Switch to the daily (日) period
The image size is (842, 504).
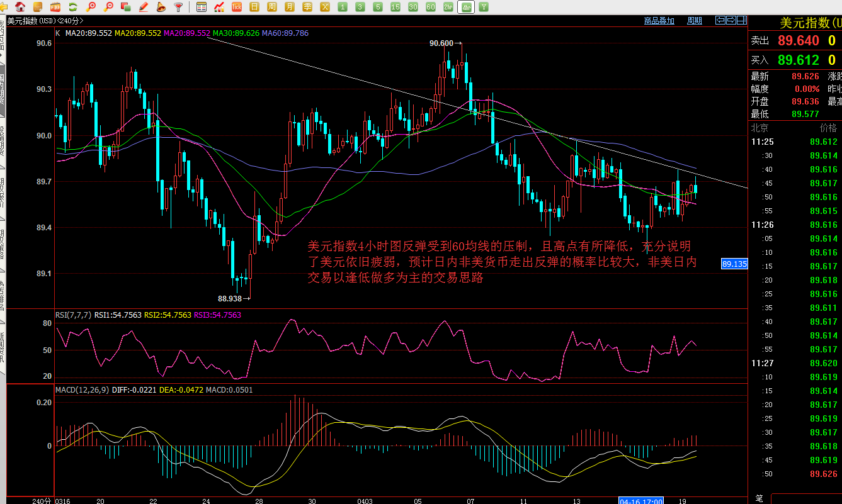click(254, 7)
